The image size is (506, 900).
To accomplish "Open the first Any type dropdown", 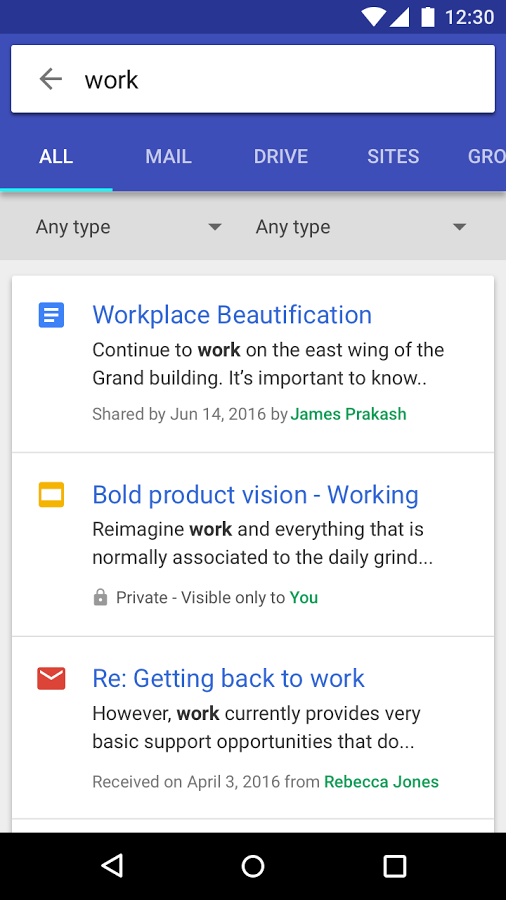I will pos(129,227).
